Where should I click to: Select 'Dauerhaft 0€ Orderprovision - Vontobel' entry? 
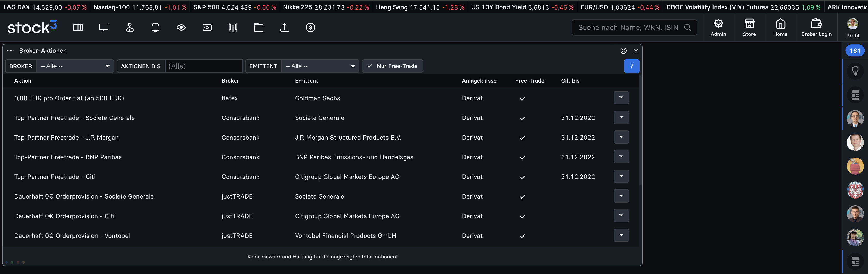point(72,236)
